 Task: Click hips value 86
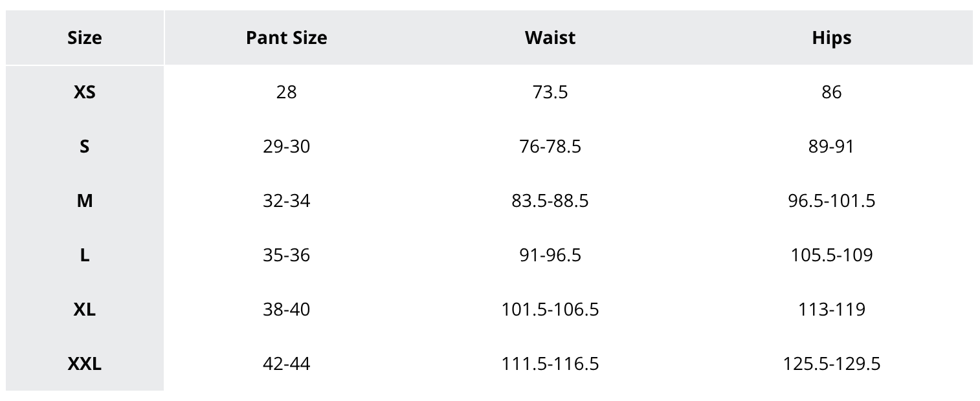[x=831, y=92]
